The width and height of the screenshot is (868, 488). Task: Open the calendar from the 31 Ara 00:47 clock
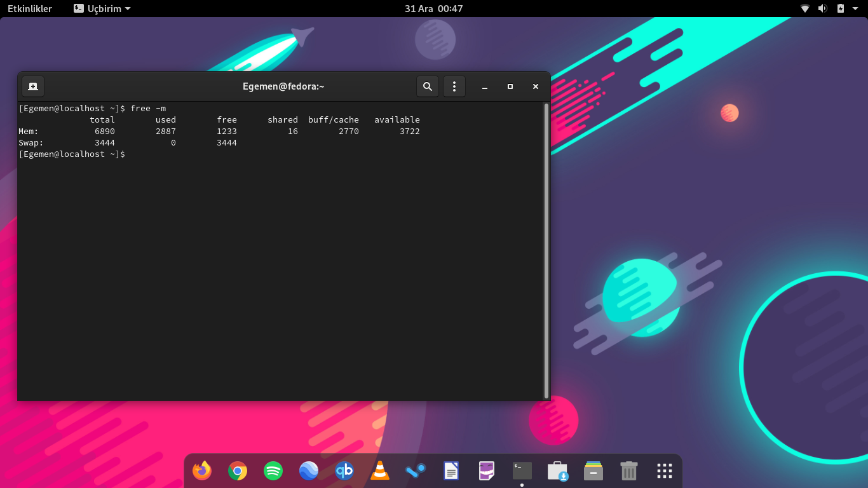434,8
